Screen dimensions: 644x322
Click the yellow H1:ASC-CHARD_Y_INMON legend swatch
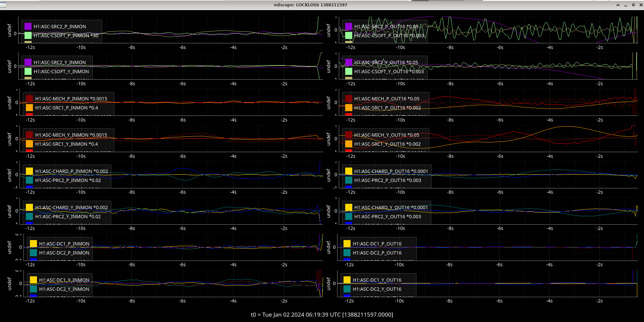click(30, 207)
